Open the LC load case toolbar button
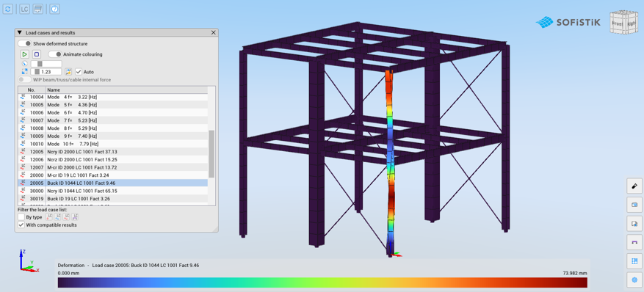 (x=25, y=9)
